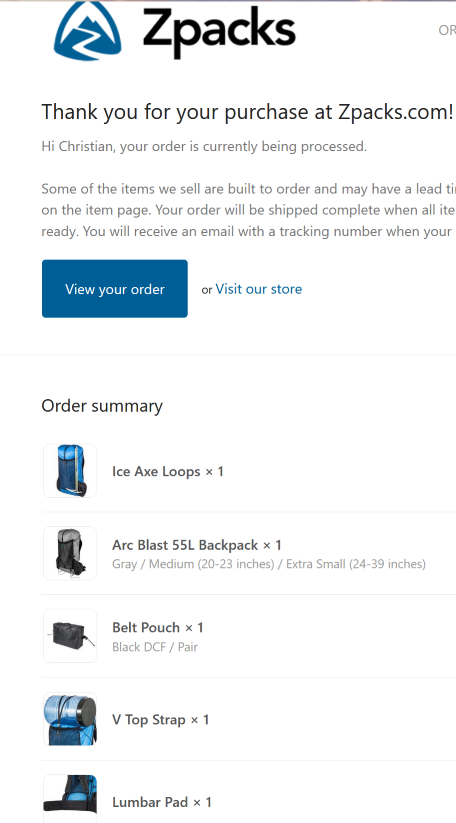Click the Hi Christian order status line

click(204, 146)
